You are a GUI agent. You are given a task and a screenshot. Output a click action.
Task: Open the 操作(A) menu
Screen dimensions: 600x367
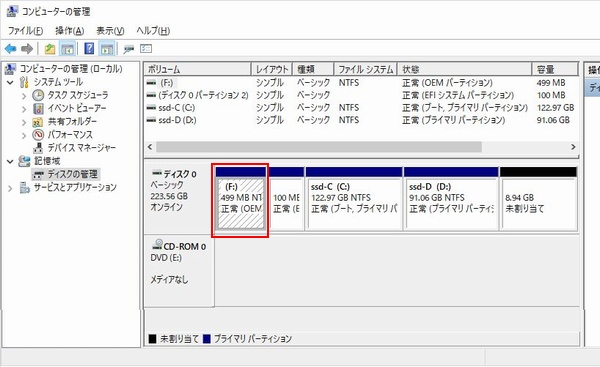point(69,31)
